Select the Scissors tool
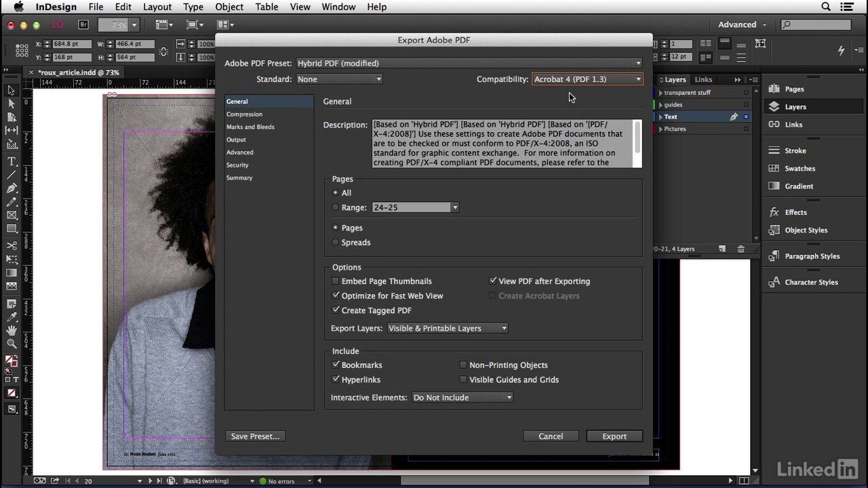 pyautogui.click(x=12, y=245)
